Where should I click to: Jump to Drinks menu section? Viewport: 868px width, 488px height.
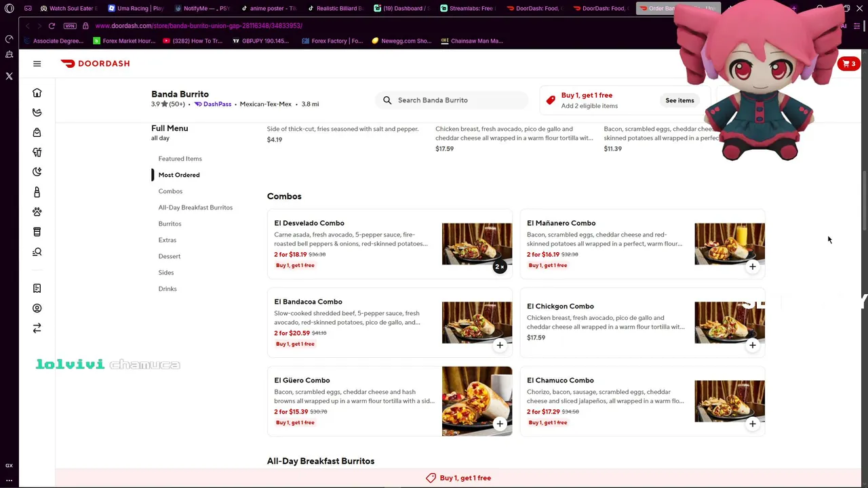(x=167, y=289)
